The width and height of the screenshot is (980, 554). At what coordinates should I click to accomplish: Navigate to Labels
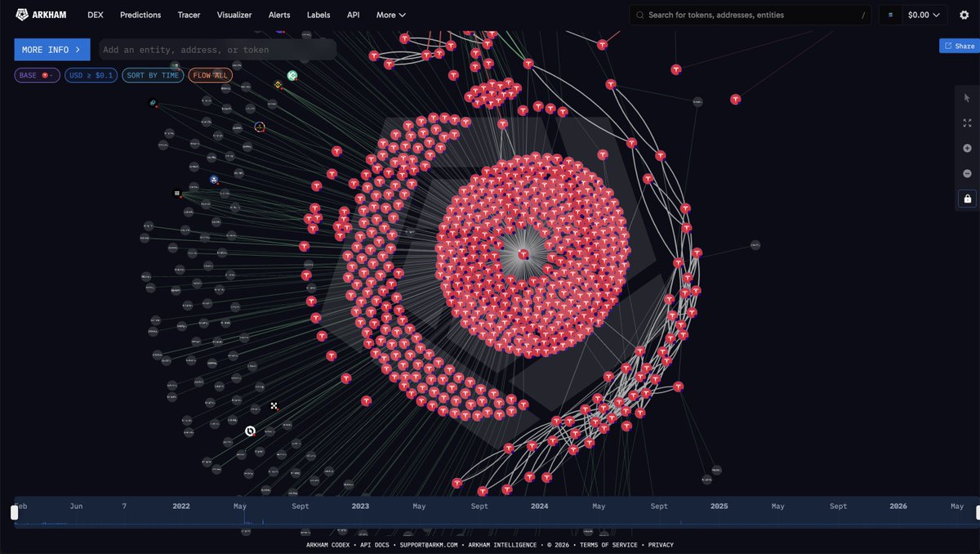[318, 15]
